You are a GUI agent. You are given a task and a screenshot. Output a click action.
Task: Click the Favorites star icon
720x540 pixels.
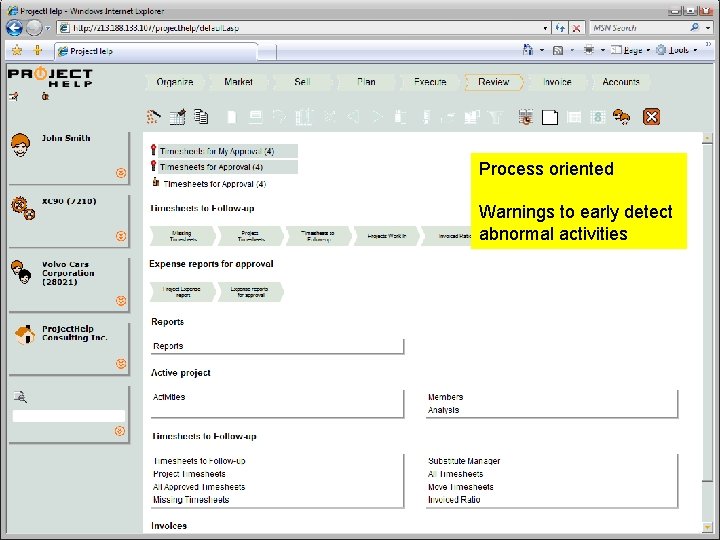click(17, 50)
